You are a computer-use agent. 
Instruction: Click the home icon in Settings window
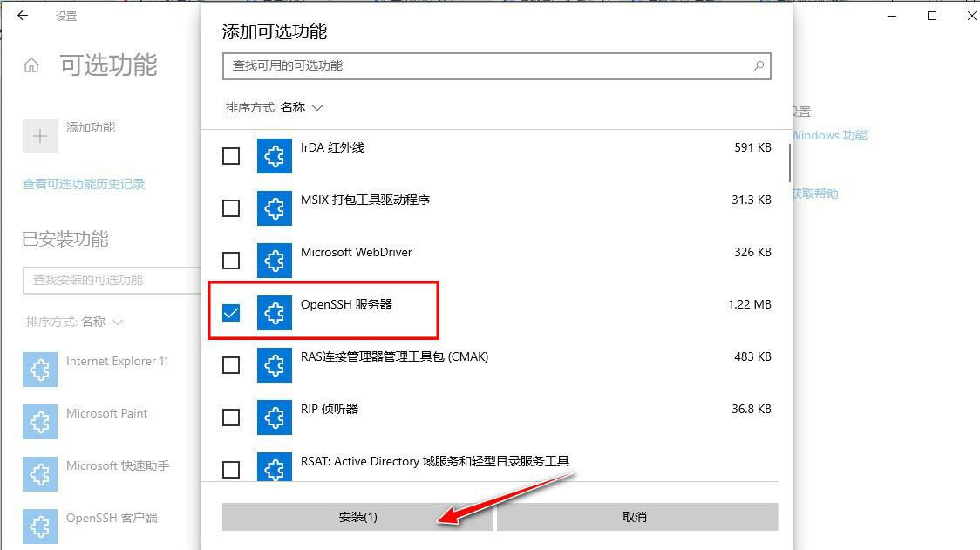[31, 65]
